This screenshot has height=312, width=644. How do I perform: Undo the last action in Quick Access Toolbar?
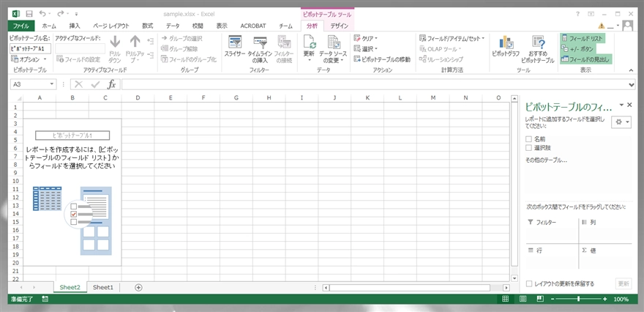tap(42, 14)
